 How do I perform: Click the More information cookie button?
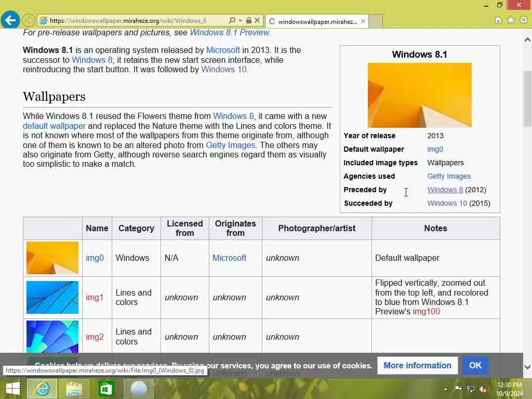pyautogui.click(x=417, y=365)
